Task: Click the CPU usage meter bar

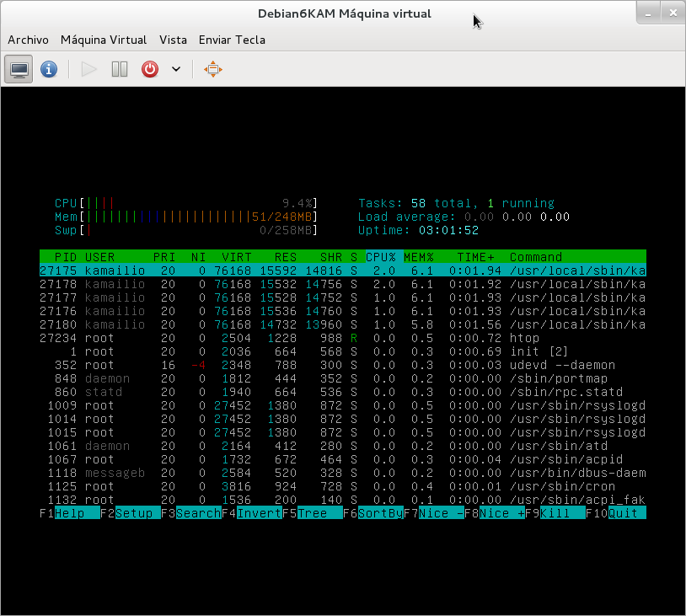Action: [x=186, y=203]
